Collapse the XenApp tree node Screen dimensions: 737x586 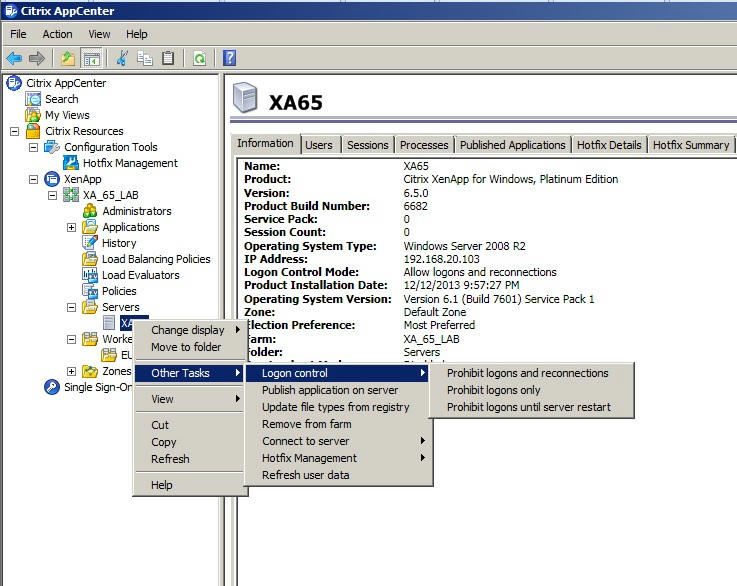tap(33, 179)
